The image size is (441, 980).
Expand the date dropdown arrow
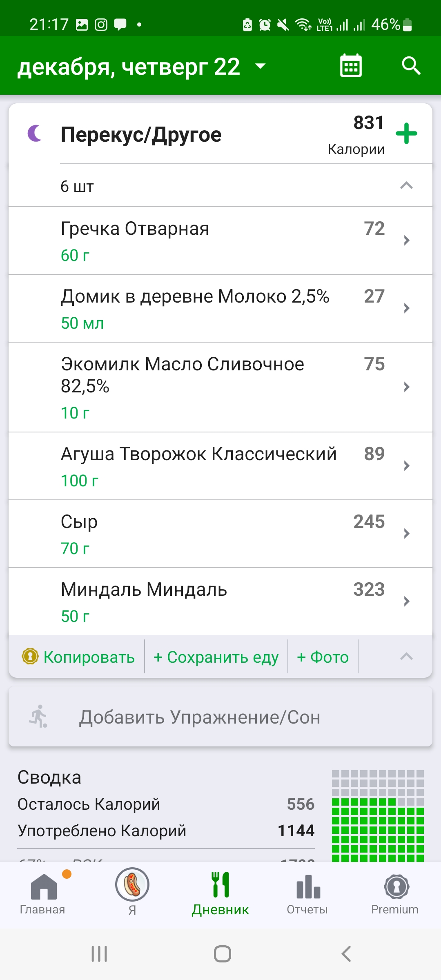(x=260, y=66)
